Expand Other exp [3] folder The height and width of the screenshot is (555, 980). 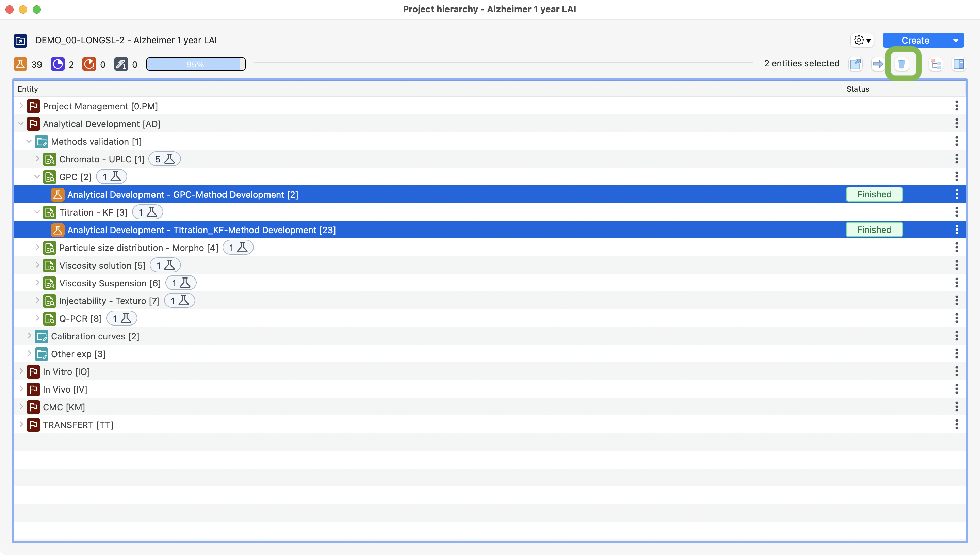pos(29,353)
